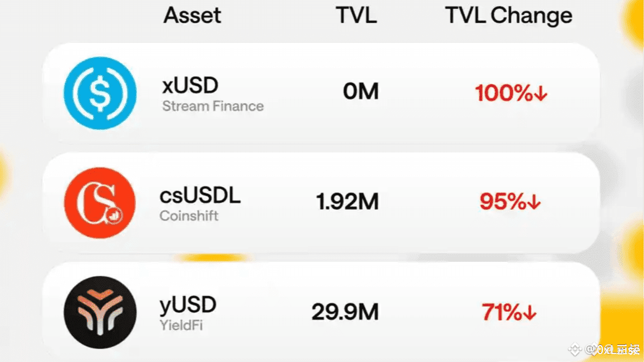Viewport: 644px width, 362px height.
Task: Select the 29.9M TVL value
Action: pyautogui.click(x=345, y=312)
